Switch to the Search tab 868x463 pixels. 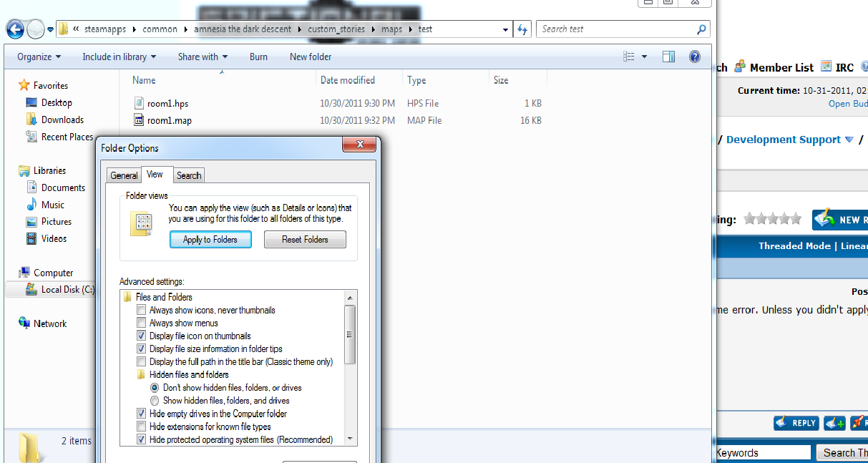(x=189, y=175)
